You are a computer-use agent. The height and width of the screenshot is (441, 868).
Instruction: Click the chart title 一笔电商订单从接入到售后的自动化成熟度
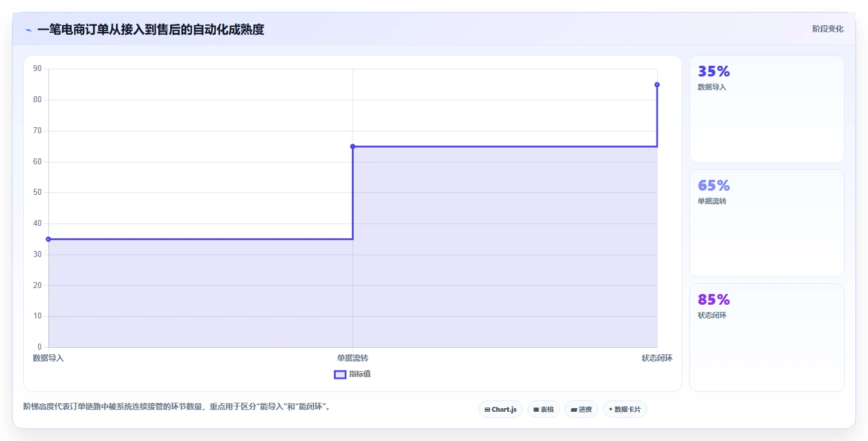pos(151,29)
